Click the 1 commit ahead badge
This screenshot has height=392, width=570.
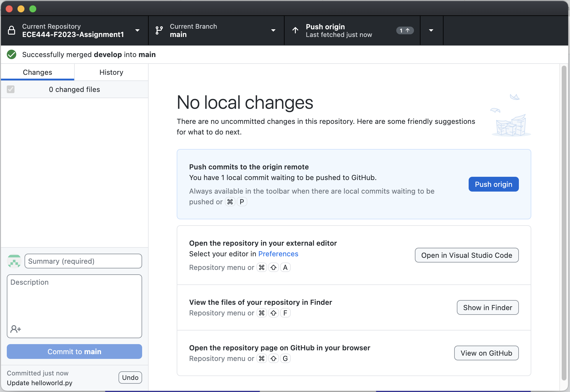(405, 30)
